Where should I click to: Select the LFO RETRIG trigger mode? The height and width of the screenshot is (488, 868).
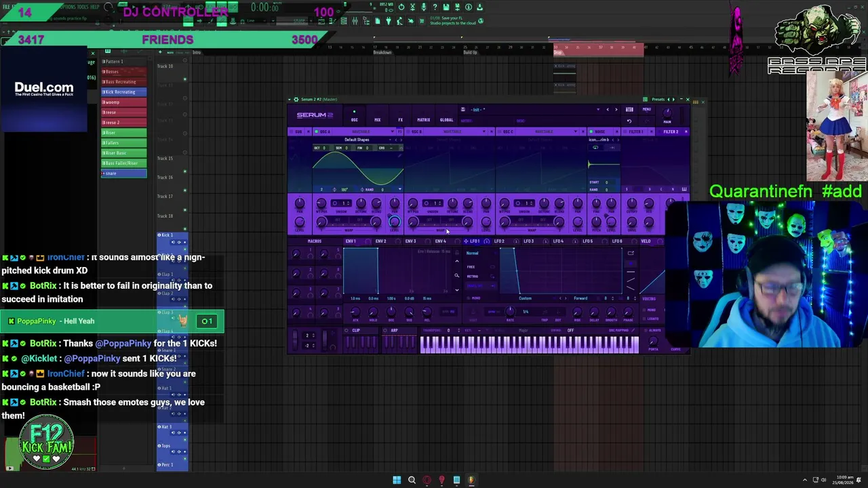[473, 277]
